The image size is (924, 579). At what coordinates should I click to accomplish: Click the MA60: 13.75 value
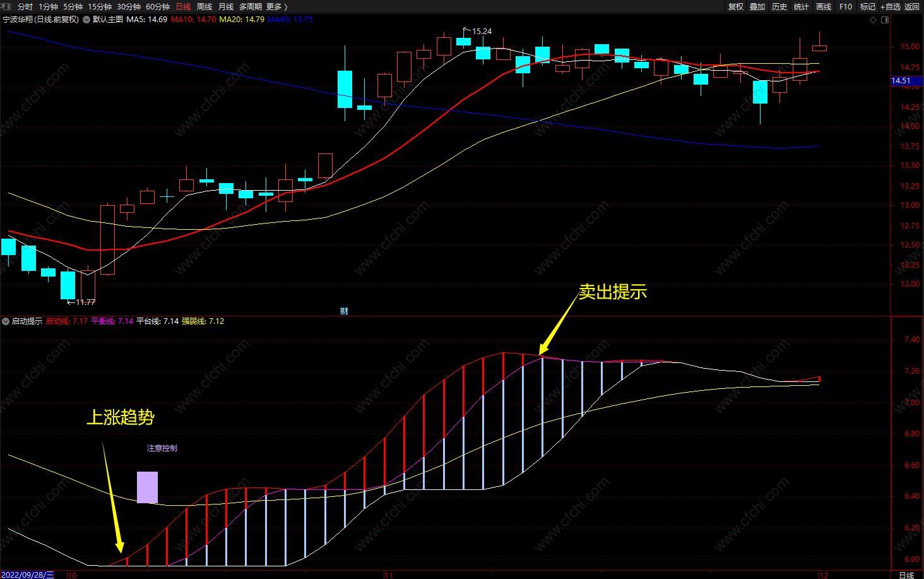[290, 20]
